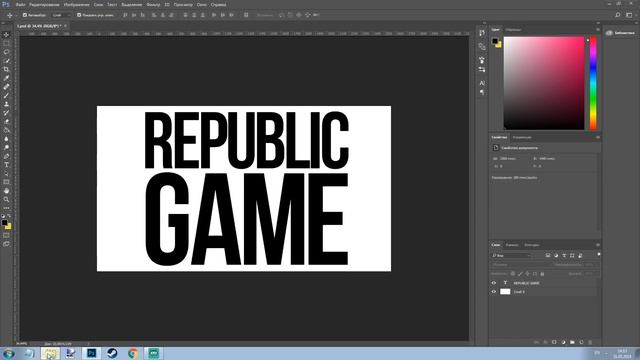
Task: Open the Layers panel flyout menu
Action: (x=598, y=245)
